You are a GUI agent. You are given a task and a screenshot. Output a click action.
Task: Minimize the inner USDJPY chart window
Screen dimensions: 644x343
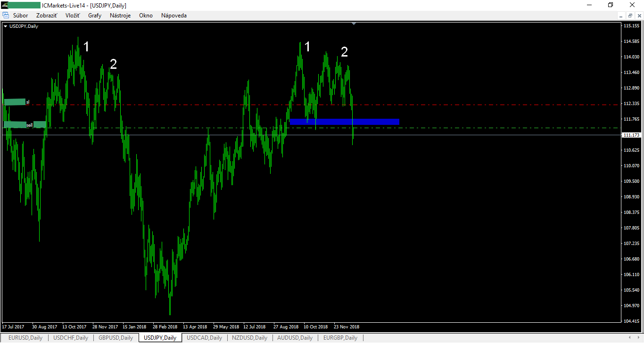622,16
